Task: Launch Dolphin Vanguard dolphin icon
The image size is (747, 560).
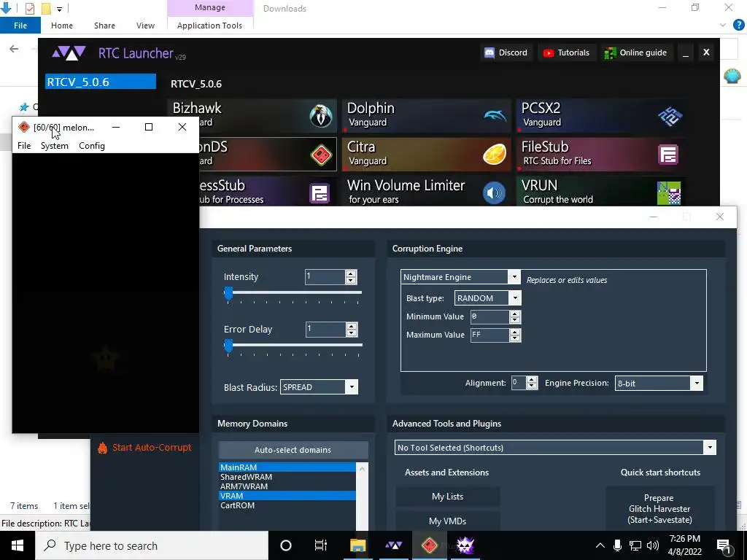Action: pyautogui.click(x=495, y=116)
